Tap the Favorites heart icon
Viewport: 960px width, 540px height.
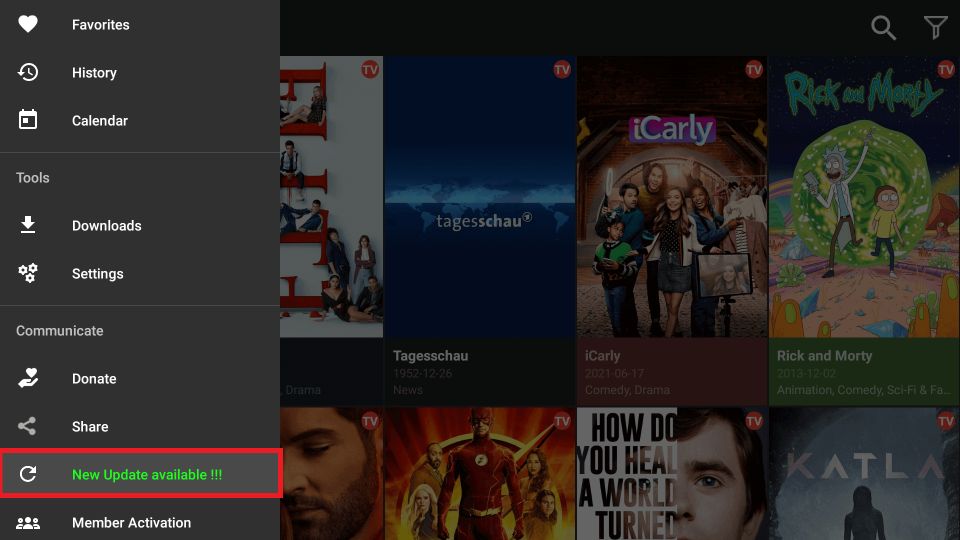pos(28,24)
